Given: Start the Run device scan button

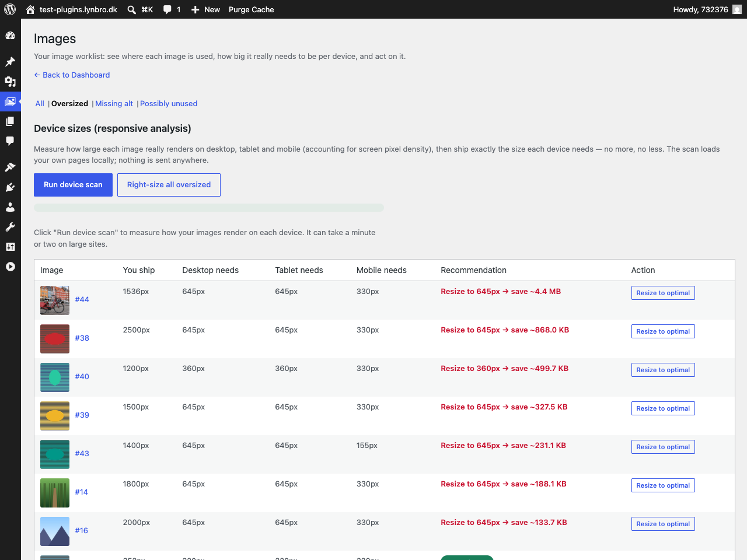Looking at the screenshot, I should pos(73,185).
